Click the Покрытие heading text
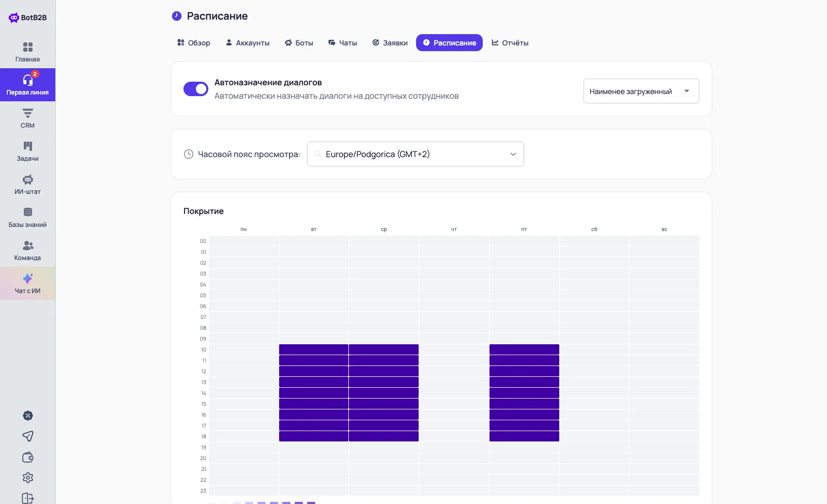 tap(204, 211)
